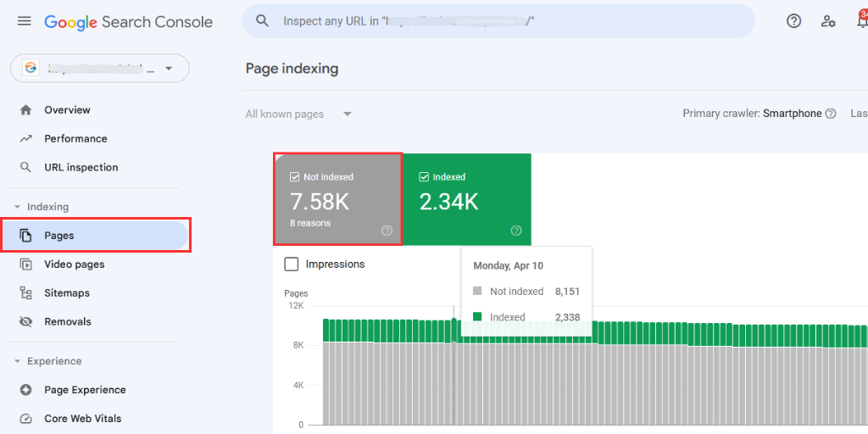Click the URL inspection magnifier icon
This screenshot has height=434, width=868.
[x=25, y=167]
